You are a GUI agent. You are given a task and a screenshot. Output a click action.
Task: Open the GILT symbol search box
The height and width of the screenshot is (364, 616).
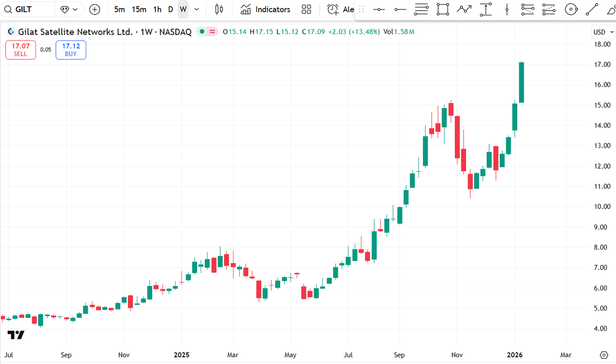pyautogui.click(x=28, y=9)
